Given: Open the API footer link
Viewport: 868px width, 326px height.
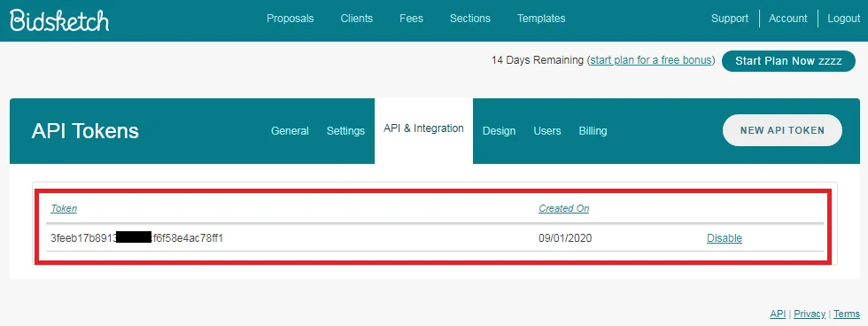Looking at the screenshot, I should click(778, 314).
